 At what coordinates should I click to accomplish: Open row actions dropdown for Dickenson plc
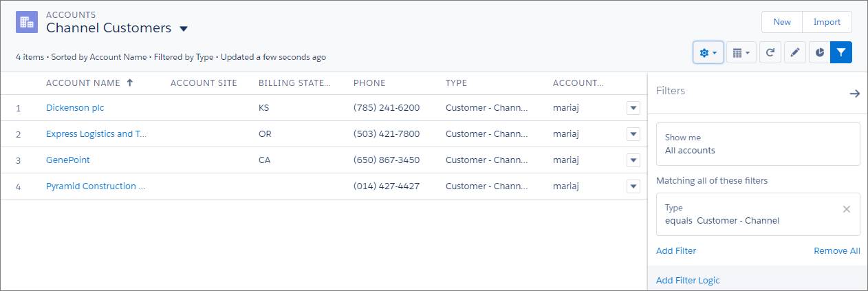[633, 108]
